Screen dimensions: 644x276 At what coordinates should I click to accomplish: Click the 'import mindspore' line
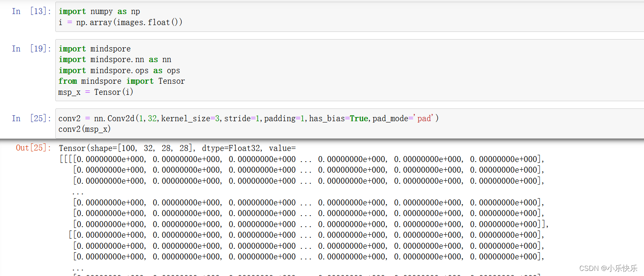[x=94, y=48]
